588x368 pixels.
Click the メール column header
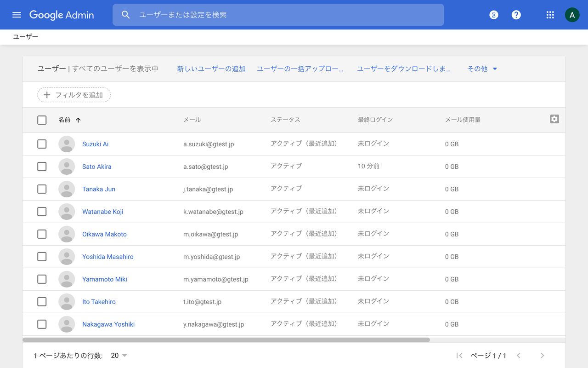(x=192, y=120)
